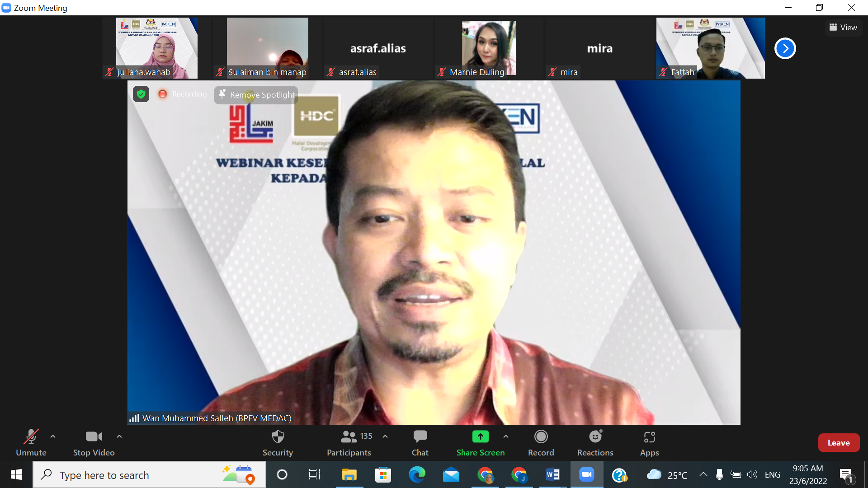Expand share options arrow beside Share Screen

coord(506,436)
